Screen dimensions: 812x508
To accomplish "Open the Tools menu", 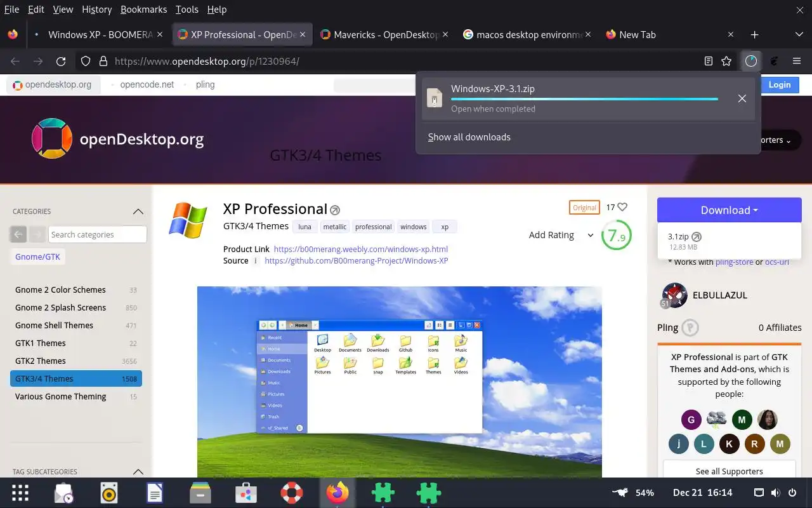I will pos(187,10).
